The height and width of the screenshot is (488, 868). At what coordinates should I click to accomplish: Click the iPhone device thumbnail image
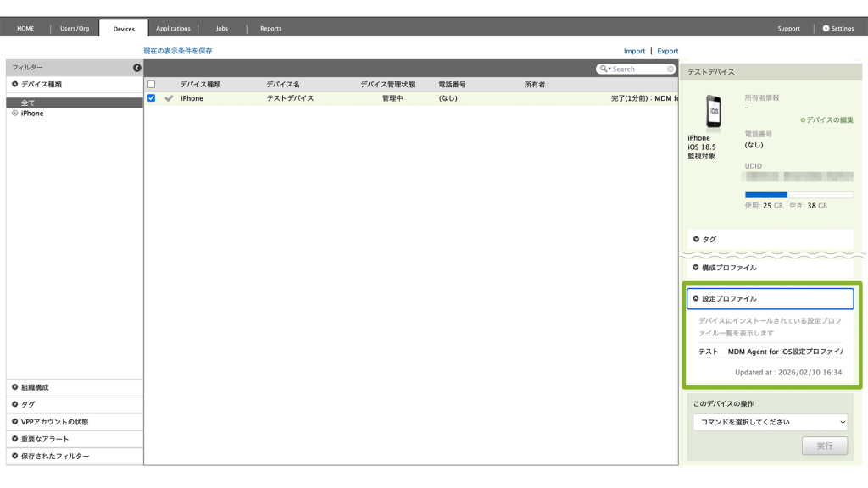tap(714, 112)
